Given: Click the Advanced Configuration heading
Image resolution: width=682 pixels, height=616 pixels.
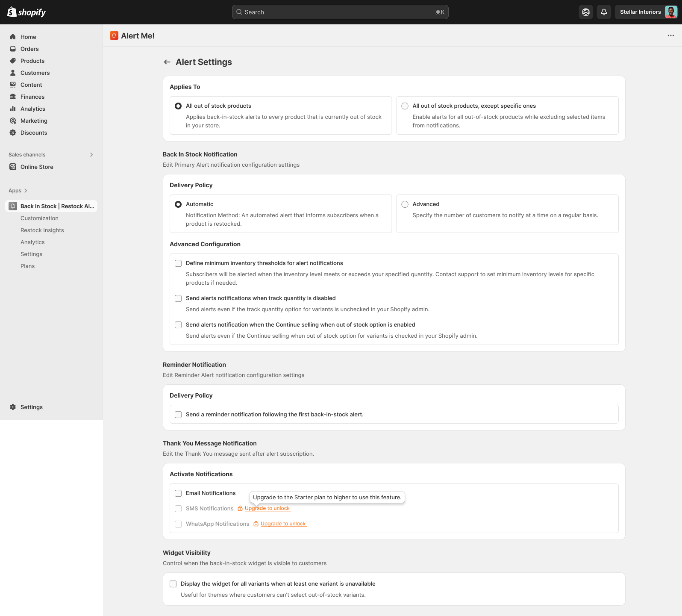Looking at the screenshot, I should pyautogui.click(x=205, y=244).
